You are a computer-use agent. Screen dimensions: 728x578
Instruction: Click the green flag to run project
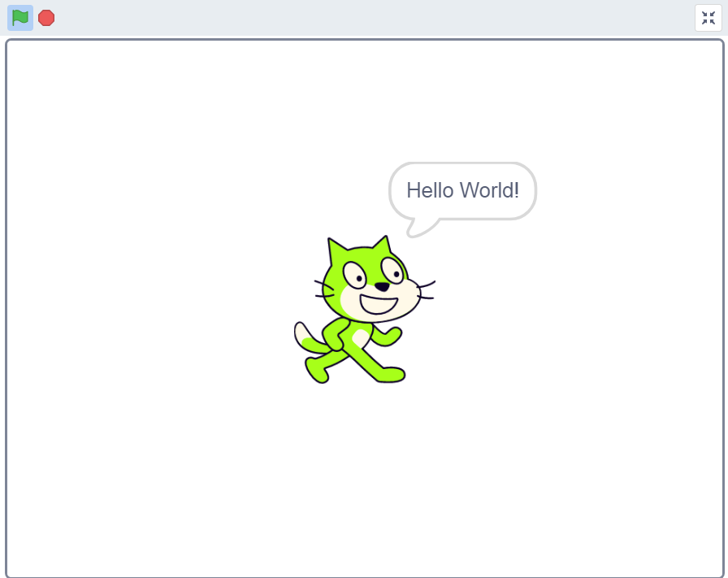[20, 17]
